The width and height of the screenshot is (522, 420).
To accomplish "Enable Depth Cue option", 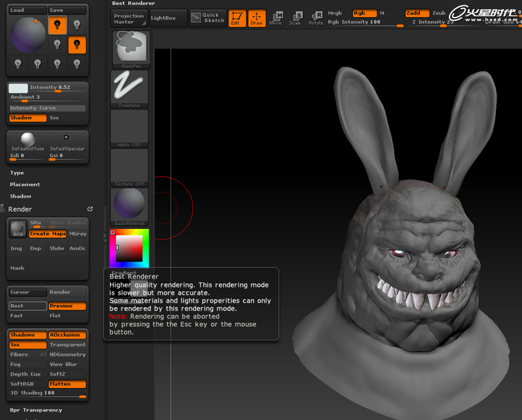I will pos(27,374).
